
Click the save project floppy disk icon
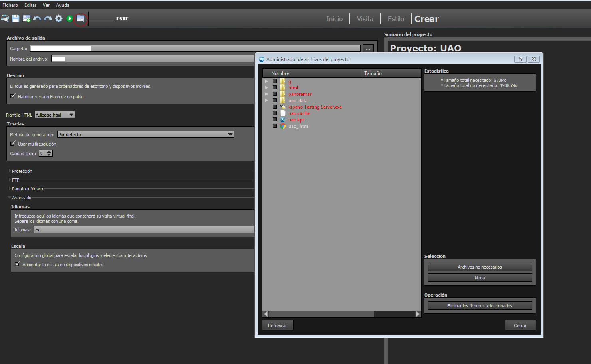pyautogui.click(x=16, y=18)
